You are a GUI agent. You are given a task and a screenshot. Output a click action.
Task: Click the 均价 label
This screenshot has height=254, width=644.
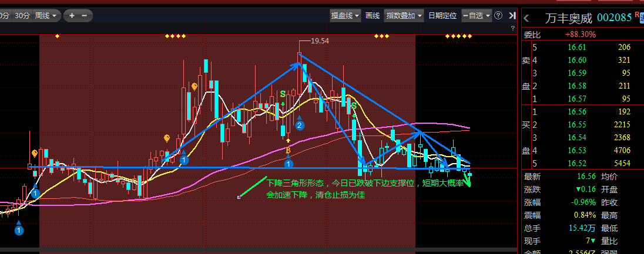[609, 177]
